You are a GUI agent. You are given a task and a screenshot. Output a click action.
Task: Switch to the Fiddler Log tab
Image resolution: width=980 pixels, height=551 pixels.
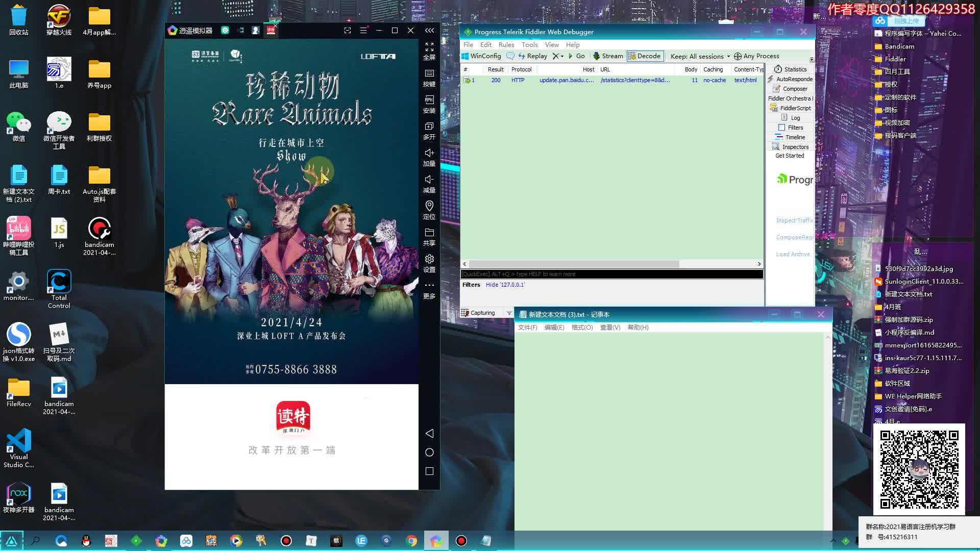pyautogui.click(x=791, y=118)
